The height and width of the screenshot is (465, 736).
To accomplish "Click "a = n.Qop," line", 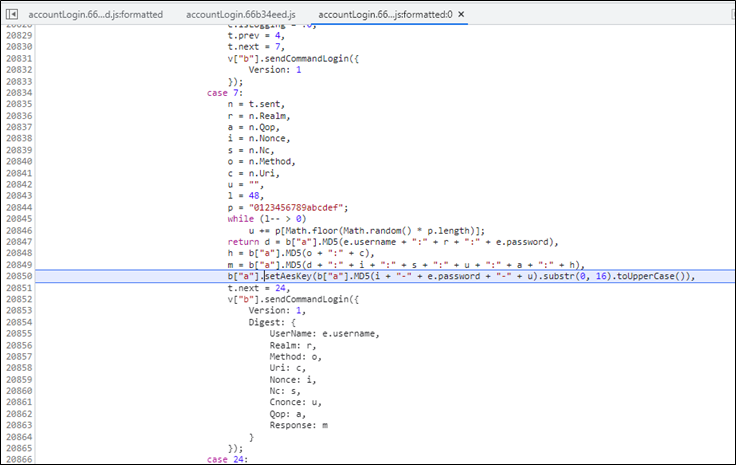I will click(254, 127).
